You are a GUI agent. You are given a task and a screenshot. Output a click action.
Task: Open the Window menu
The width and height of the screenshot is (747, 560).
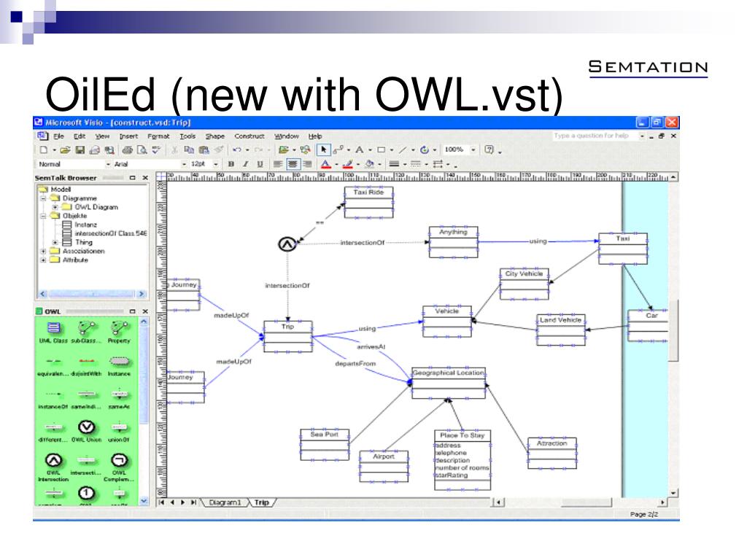286,136
